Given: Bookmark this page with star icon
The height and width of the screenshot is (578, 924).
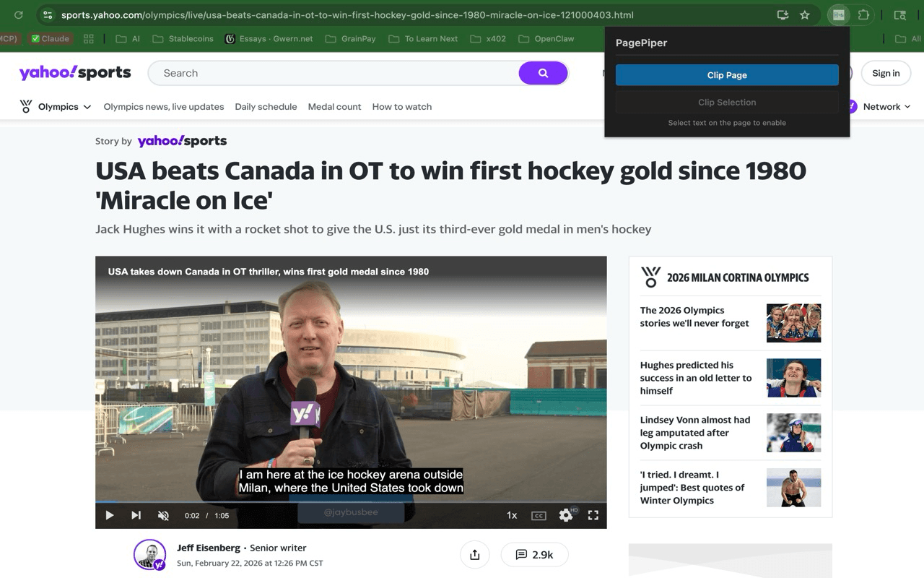Looking at the screenshot, I should tap(805, 15).
